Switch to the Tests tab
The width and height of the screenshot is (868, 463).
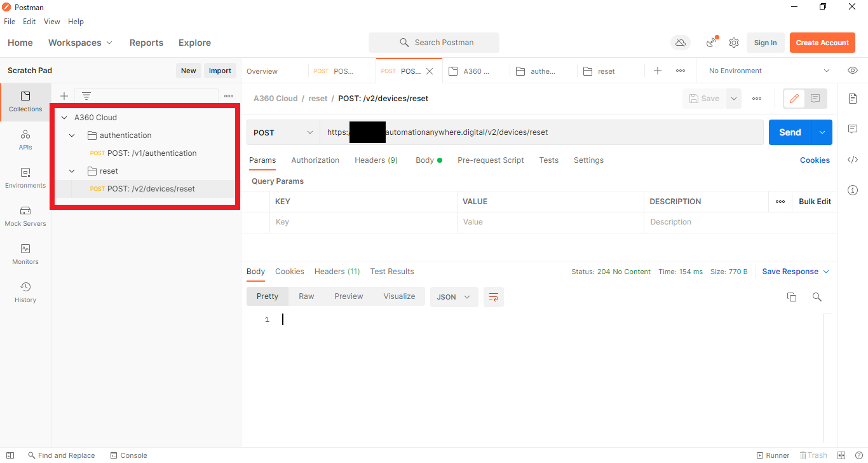pos(548,160)
